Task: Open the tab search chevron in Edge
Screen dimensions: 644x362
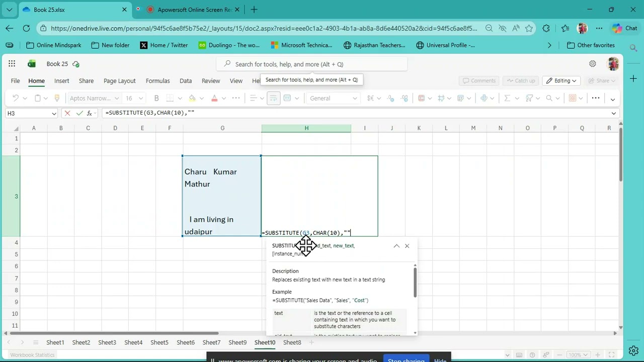Action: (9, 10)
